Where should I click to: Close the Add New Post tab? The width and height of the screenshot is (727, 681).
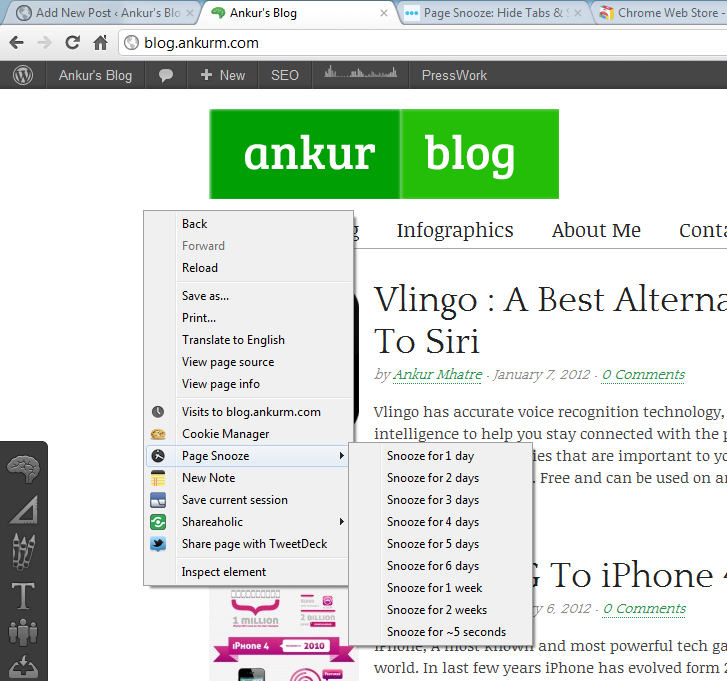click(190, 13)
